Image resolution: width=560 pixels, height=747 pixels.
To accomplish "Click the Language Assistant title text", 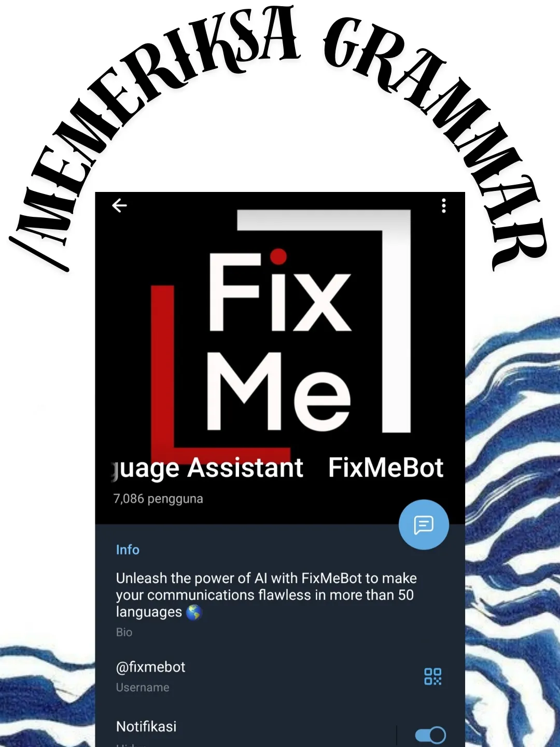I will [208, 468].
